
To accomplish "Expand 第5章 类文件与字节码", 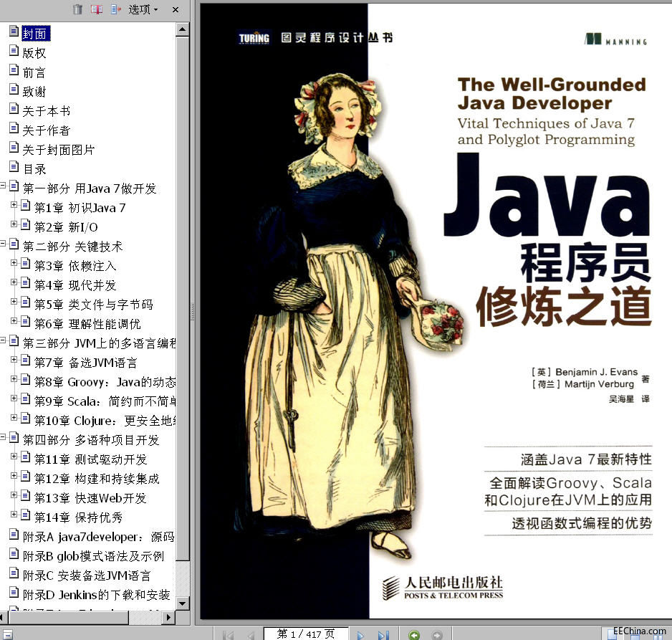I will click(x=14, y=301).
